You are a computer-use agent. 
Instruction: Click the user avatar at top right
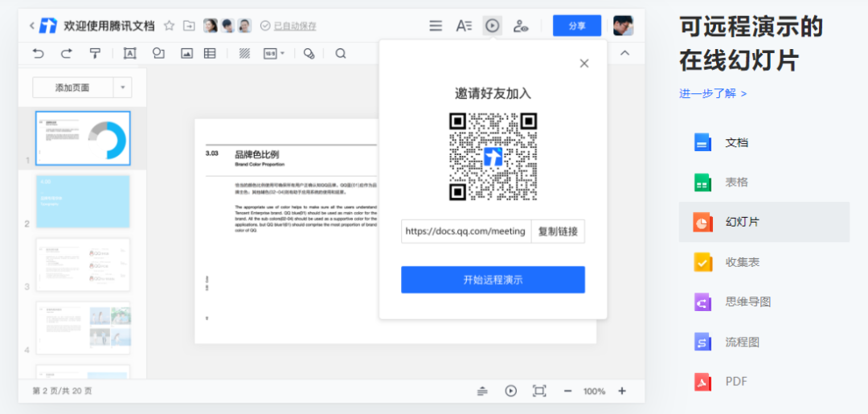pos(624,26)
